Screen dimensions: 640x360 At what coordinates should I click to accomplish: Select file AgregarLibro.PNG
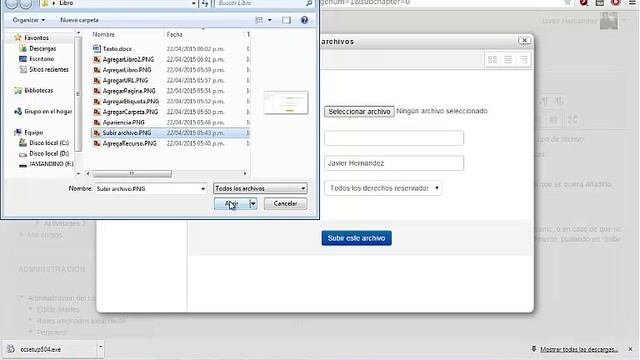(x=127, y=70)
